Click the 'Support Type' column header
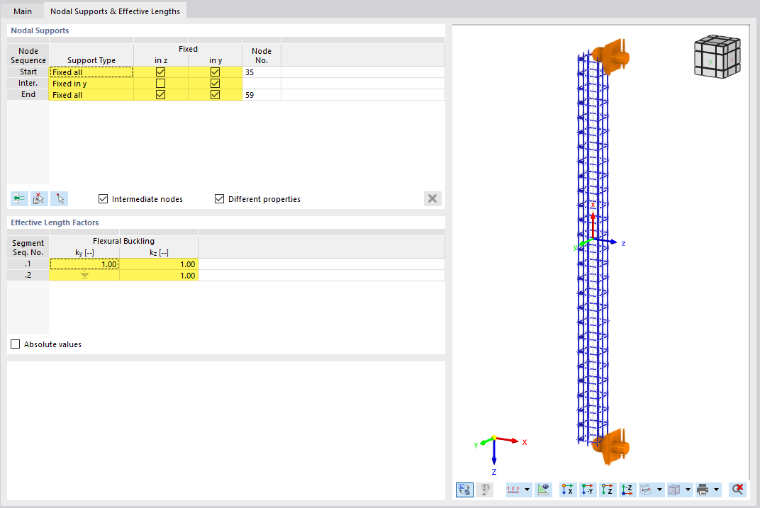This screenshot has height=508, width=760. coord(91,60)
